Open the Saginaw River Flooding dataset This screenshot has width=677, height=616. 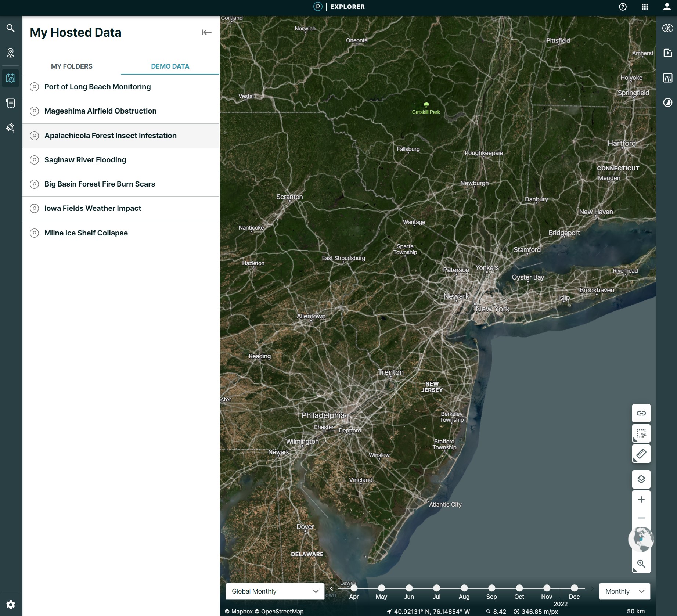85,160
